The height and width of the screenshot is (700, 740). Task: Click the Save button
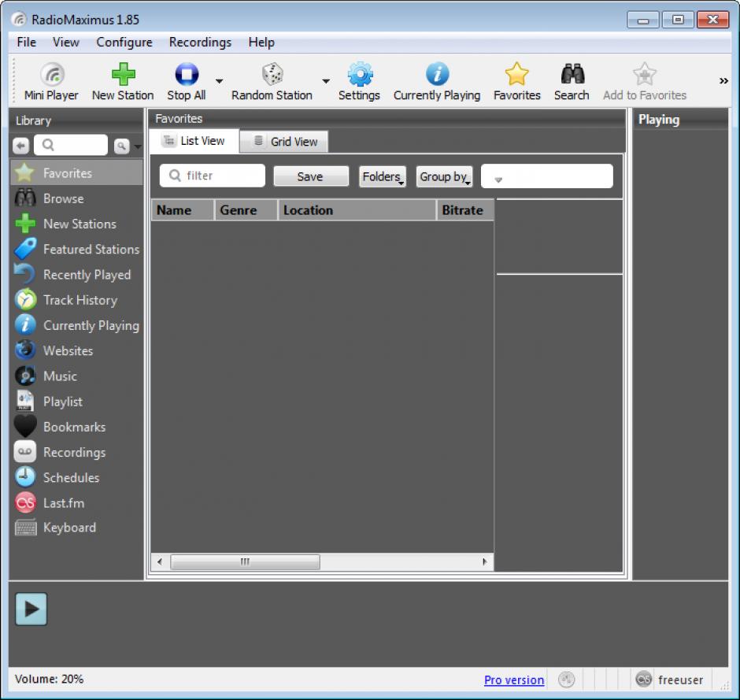(311, 176)
